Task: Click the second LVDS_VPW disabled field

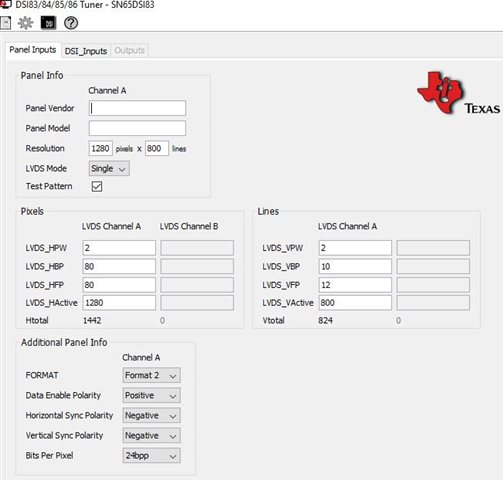Action: [x=433, y=248]
